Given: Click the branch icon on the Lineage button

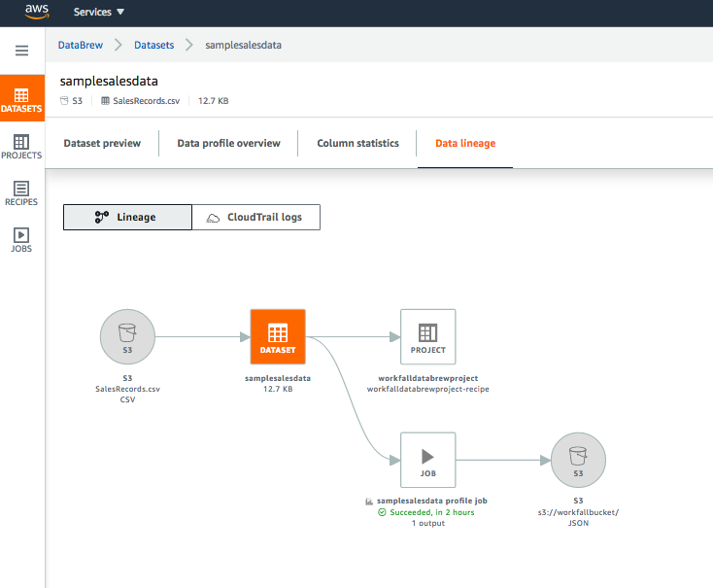Looking at the screenshot, I should coord(102,217).
